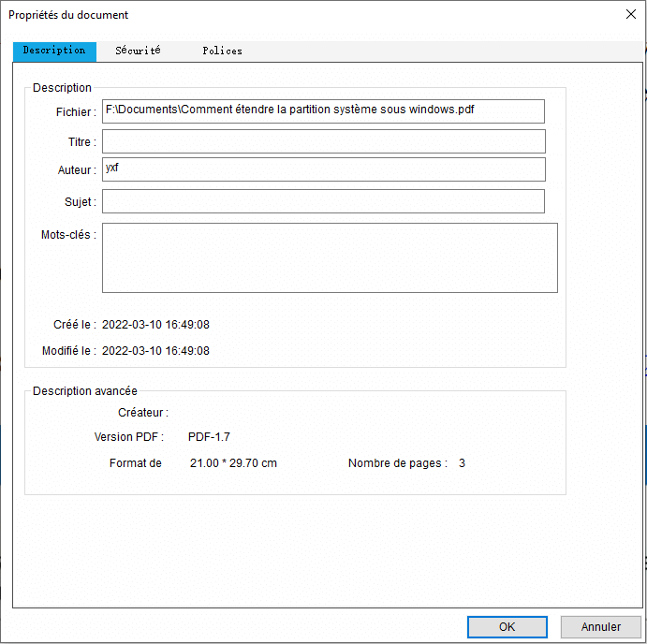
Task: Click inside the Mots-clés text area
Action: [x=330, y=257]
